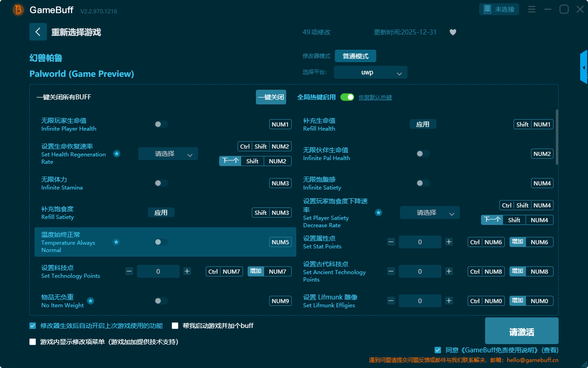Open Set Health Regeneration Rate dropdown

[x=168, y=154]
